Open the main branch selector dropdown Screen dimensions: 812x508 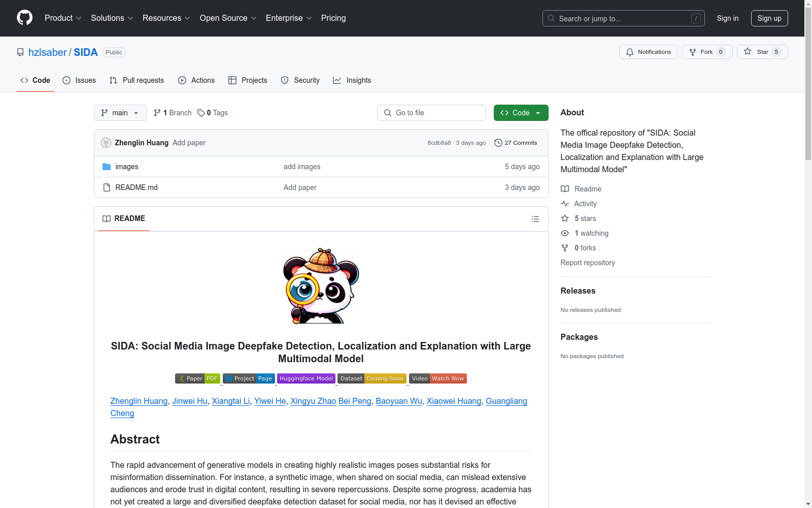point(120,113)
